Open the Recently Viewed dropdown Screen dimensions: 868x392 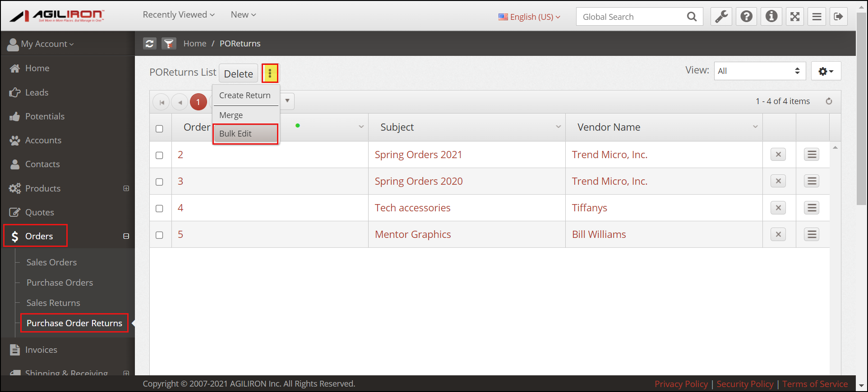(179, 15)
